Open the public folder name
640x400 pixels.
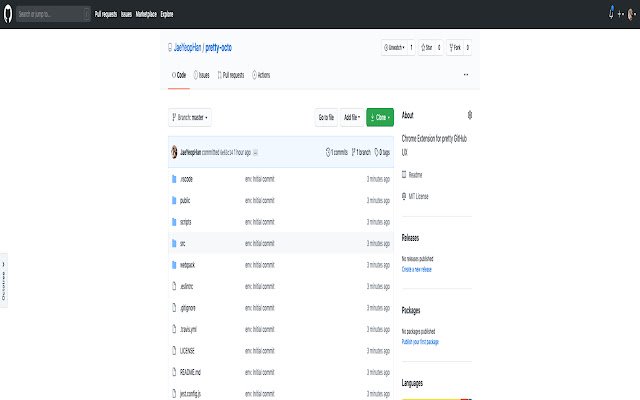185,200
